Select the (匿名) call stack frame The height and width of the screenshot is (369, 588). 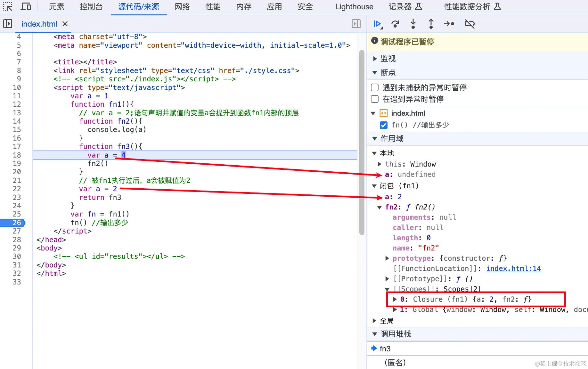tap(477, 363)
